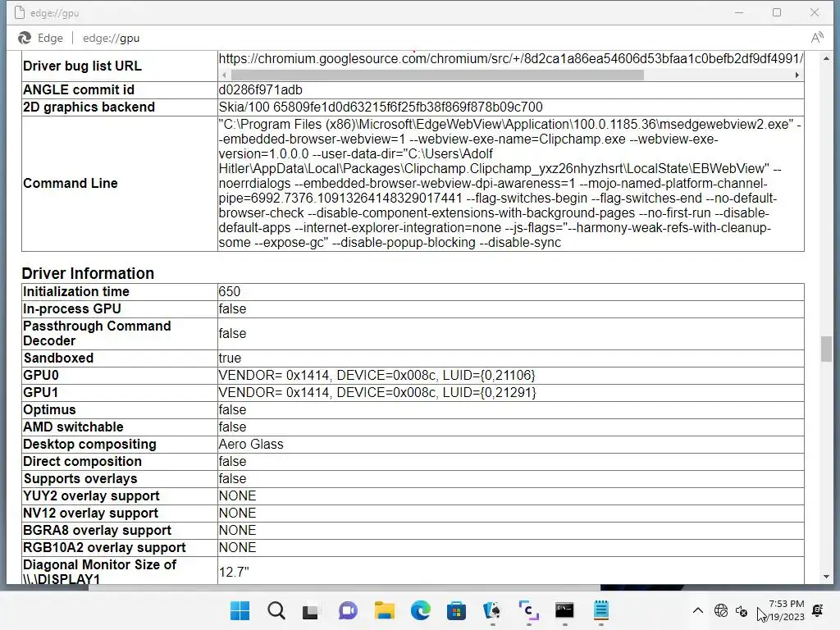This screenshot has width=840, height=630.
Task: Click the 12.7" monitor size value
Action: tap(234, 572)
